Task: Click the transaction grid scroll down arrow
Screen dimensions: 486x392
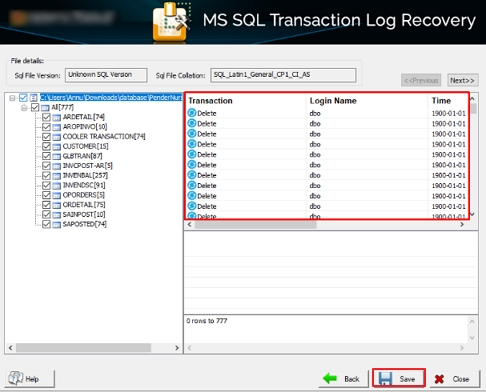Action: coord(472,214)
